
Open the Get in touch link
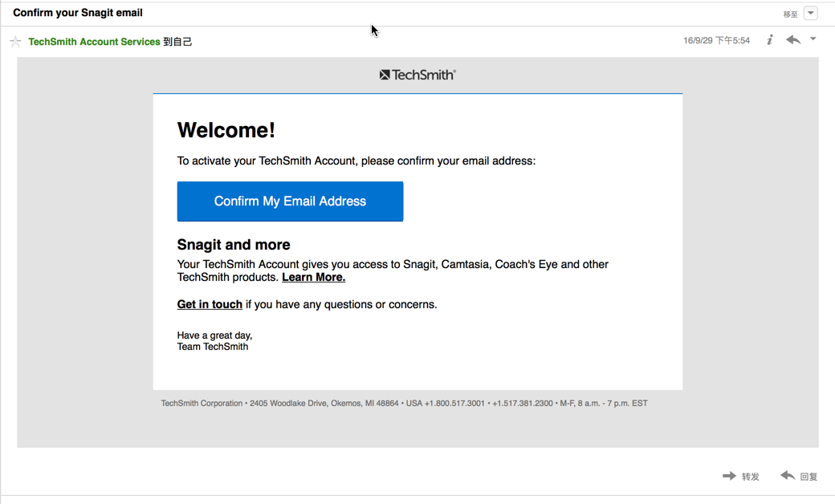click(x=210, y=304)
